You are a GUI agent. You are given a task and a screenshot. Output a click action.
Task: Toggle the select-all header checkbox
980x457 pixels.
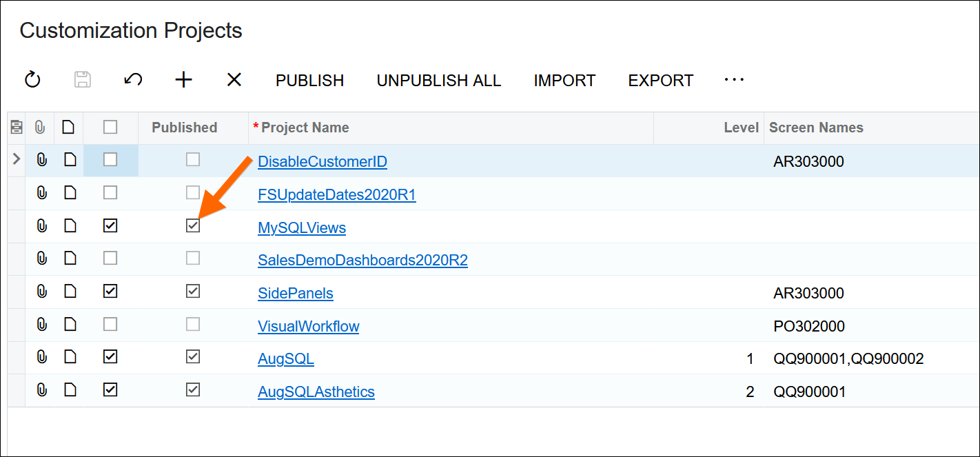(110, 127)
